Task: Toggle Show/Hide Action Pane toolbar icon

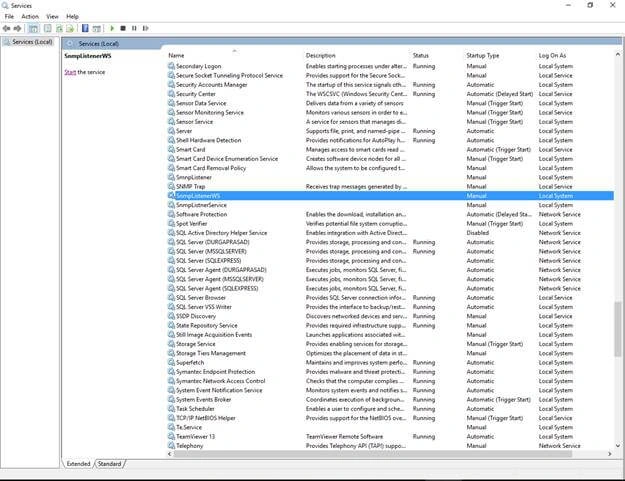Action: (96, 28)
